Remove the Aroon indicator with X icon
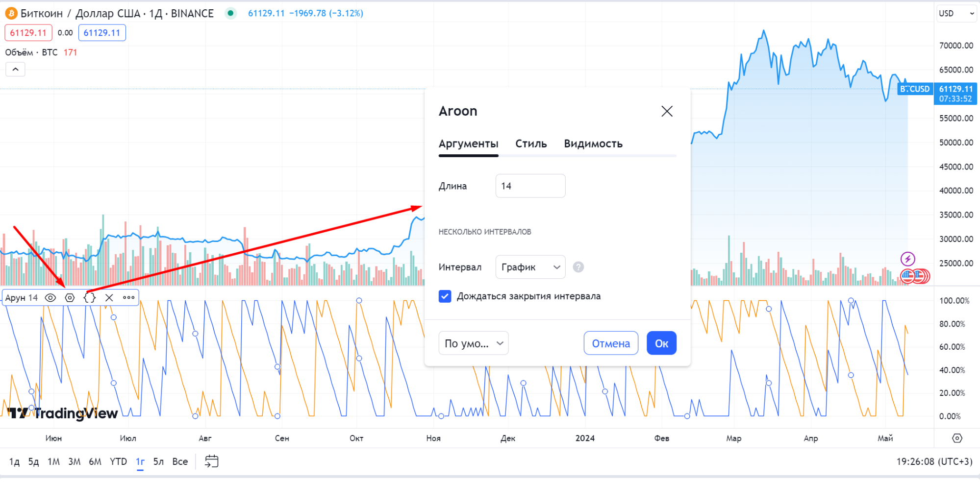The image size is (980, 482). 109,298
